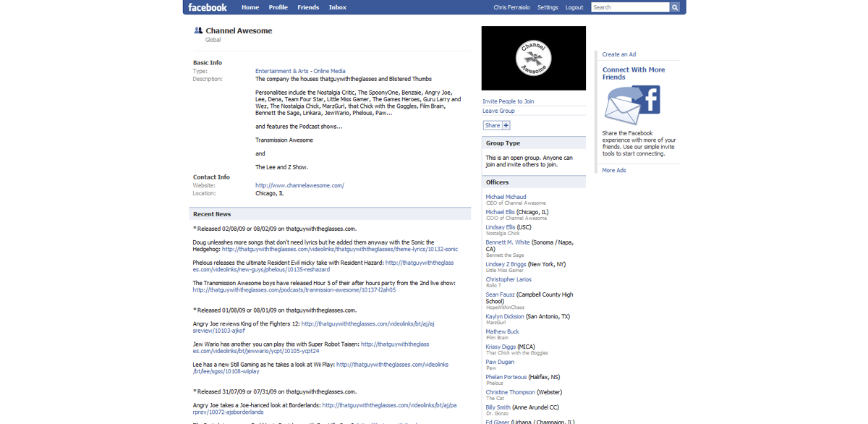This screenshot has height=424, width=868.
Task: Open officer Sean Fausz's profile
Action: pyautogui.click(x=499, y=294)
